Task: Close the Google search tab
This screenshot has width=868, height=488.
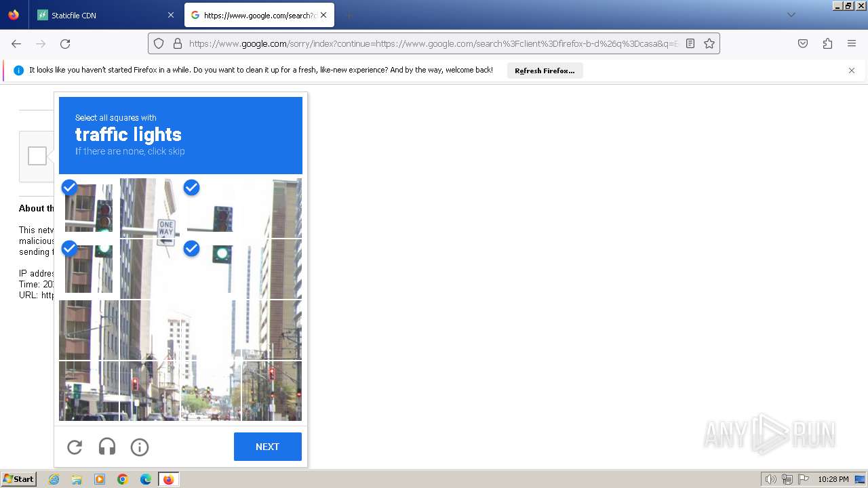Action: tap(323, 15)
